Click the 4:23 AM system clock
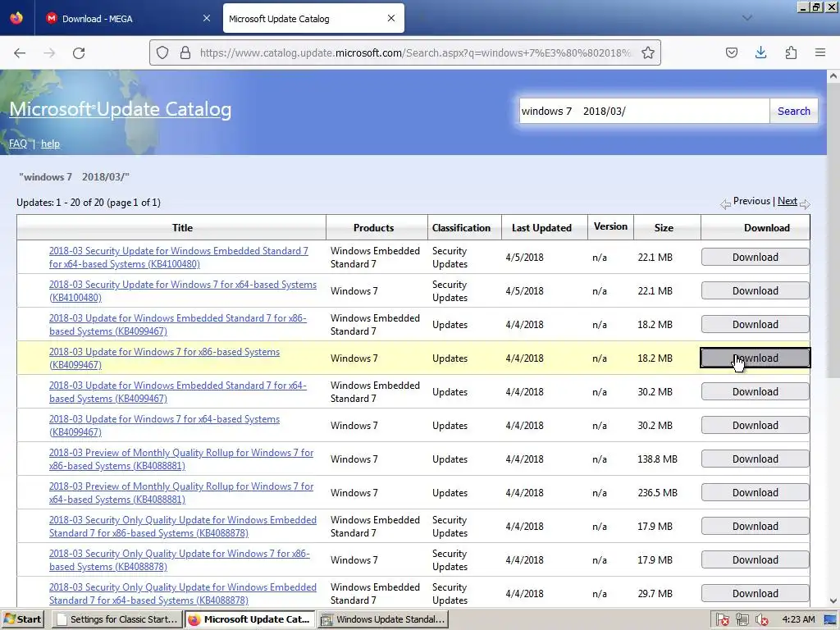Screen dimensions: 840x630 [798, 619]
